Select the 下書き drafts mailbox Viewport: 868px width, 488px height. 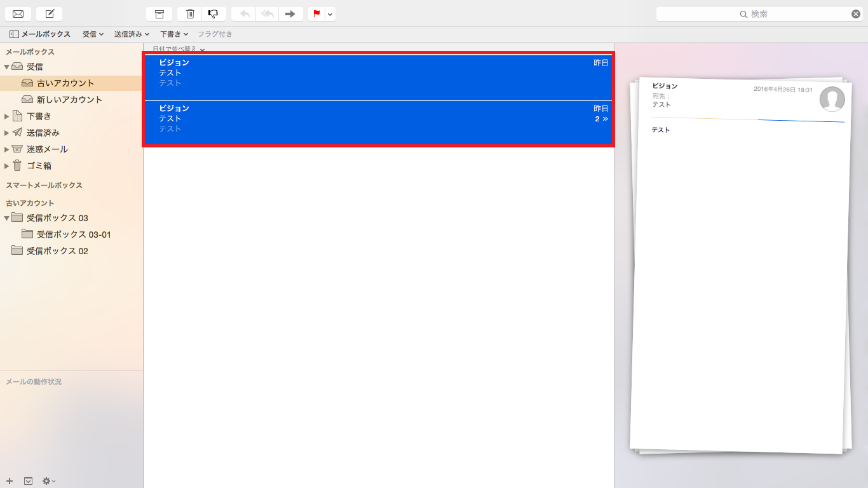[39, 116]
